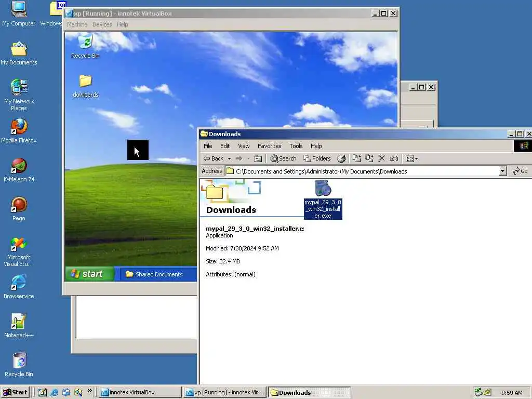
Task: Open the Favorites menu
Action: click(x=270, y=146)
